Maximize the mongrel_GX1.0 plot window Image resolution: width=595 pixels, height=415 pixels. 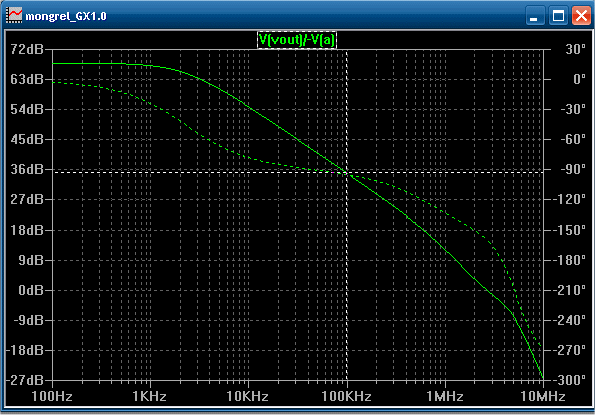pyautogui.click(x=558, y=16)
